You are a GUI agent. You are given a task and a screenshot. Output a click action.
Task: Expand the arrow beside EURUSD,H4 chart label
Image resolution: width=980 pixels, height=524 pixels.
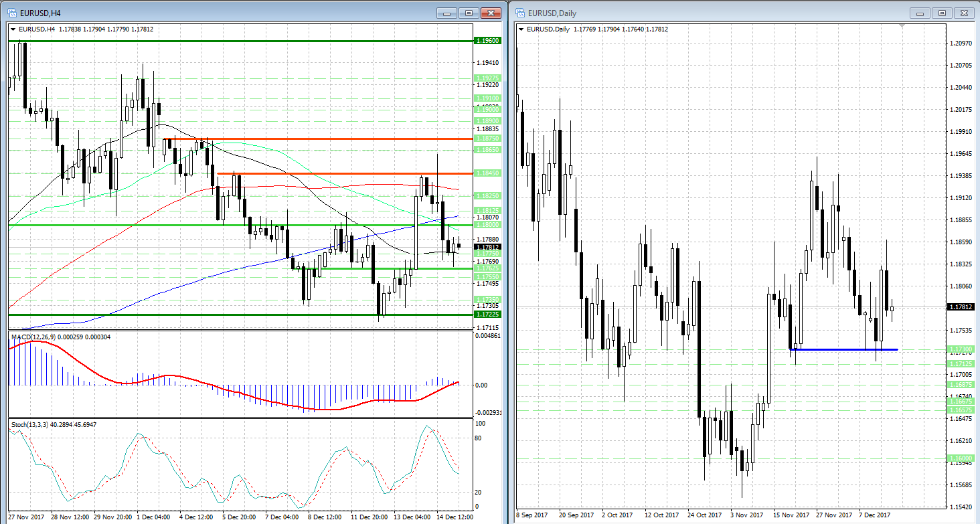(13, 29)
